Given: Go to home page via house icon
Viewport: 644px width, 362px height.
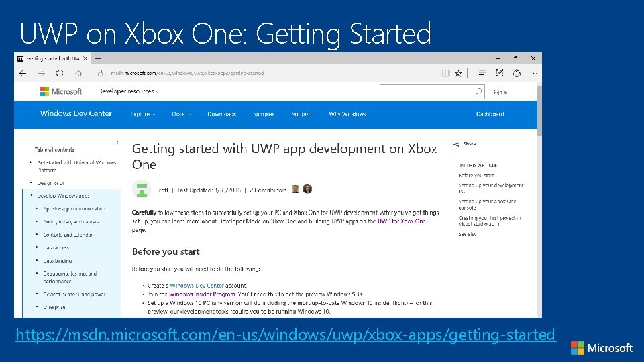Looking at the screenshot, I should tap(78, 74).
